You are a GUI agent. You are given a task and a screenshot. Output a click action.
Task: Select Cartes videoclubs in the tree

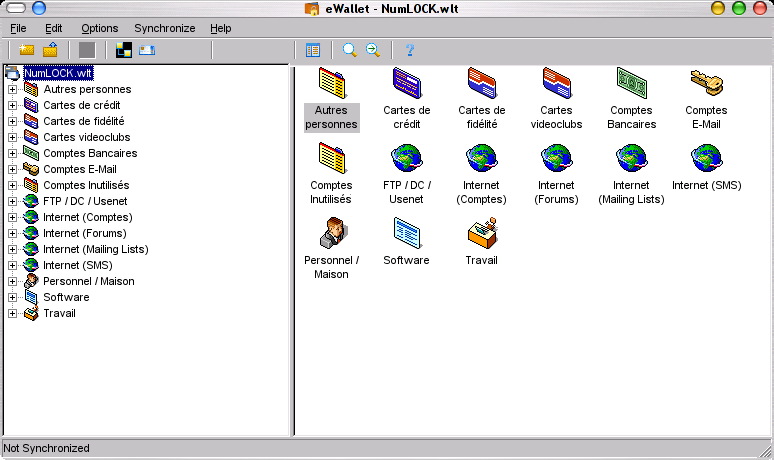tap(86, 137)
